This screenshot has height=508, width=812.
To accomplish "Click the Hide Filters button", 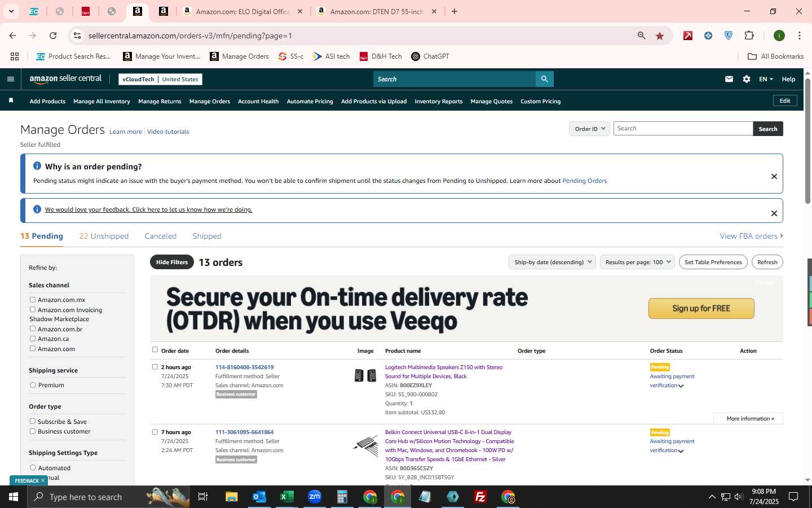I will coord(172,262).
